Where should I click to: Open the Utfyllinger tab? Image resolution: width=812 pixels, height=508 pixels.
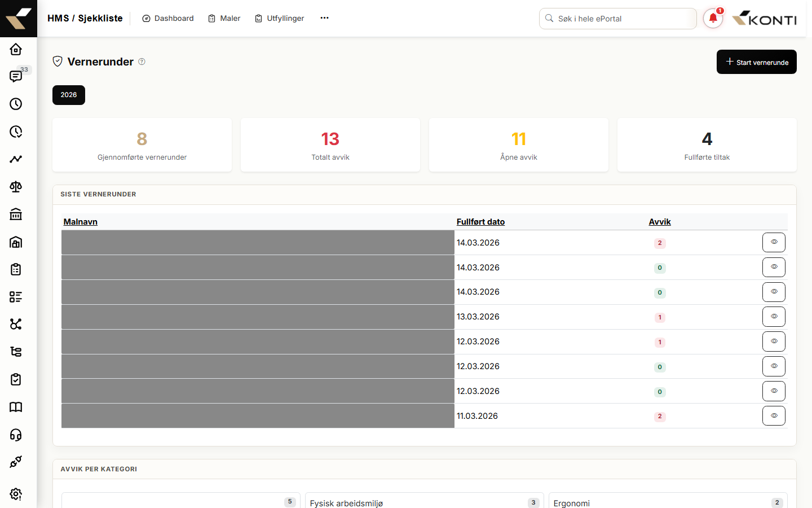280,19
